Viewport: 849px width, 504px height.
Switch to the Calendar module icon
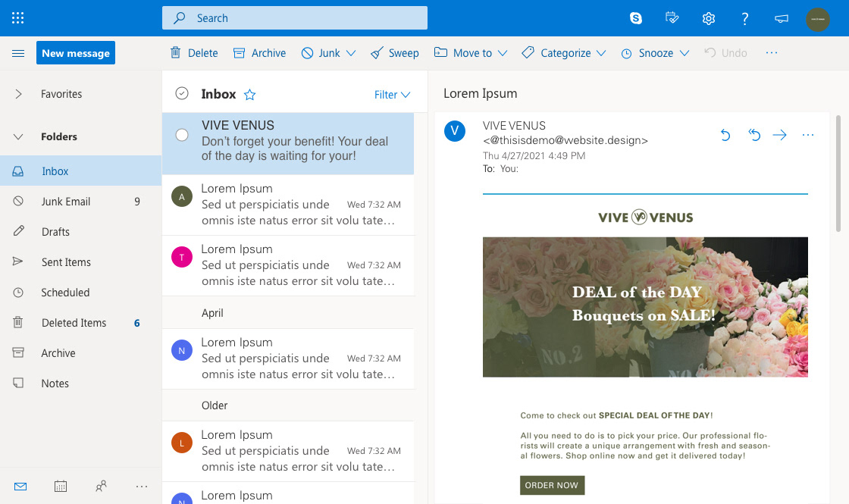click(61, 486)
